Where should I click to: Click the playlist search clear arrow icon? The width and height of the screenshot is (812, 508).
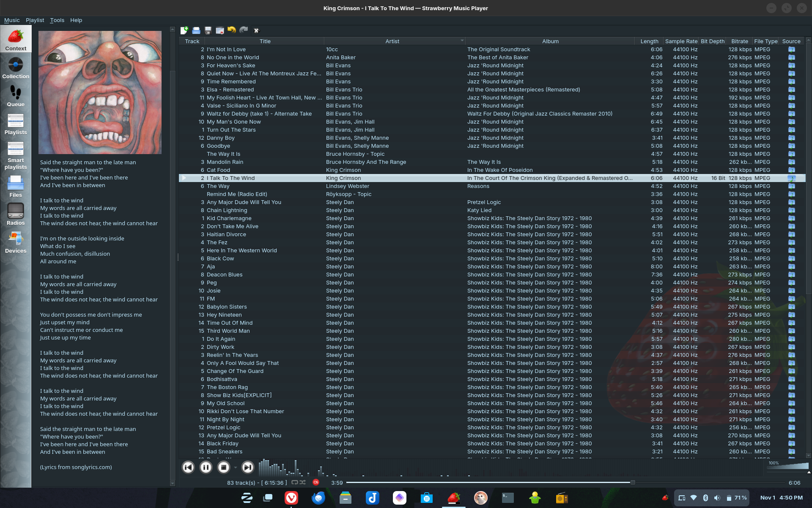click(x=256, y=30)
